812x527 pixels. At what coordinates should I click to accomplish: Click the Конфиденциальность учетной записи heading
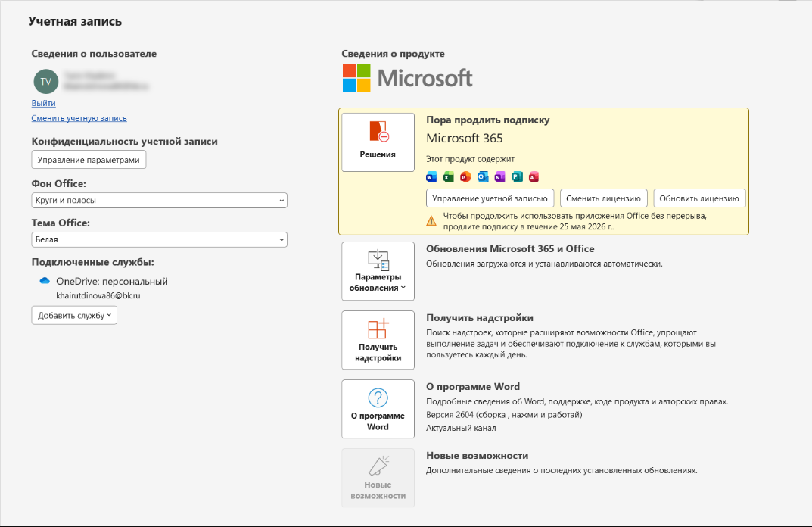tap(125, 142)
